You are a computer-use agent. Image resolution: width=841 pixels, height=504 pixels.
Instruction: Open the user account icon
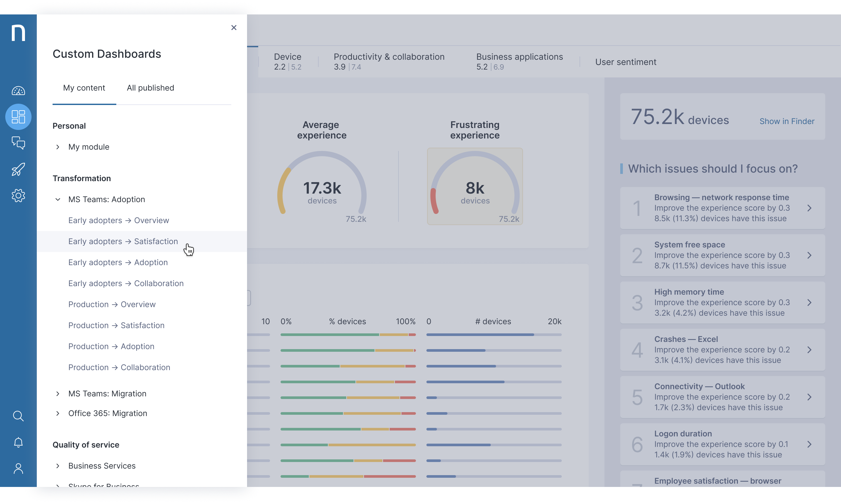18,468
